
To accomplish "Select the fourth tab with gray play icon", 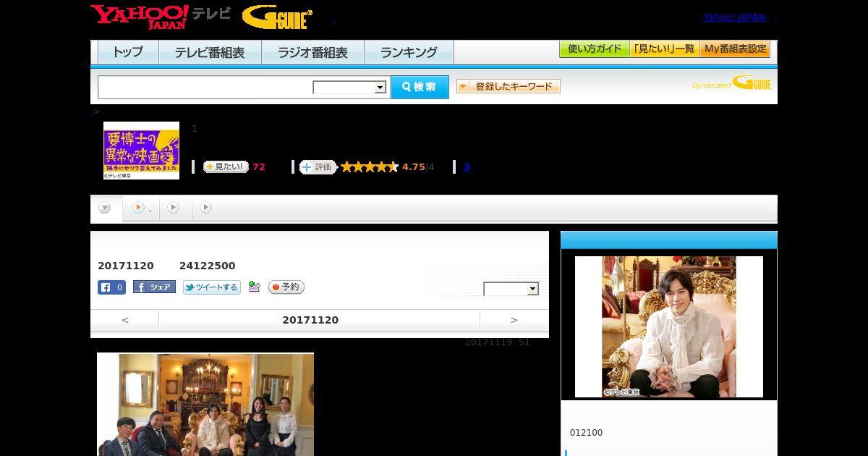I will tap(206, 208).
